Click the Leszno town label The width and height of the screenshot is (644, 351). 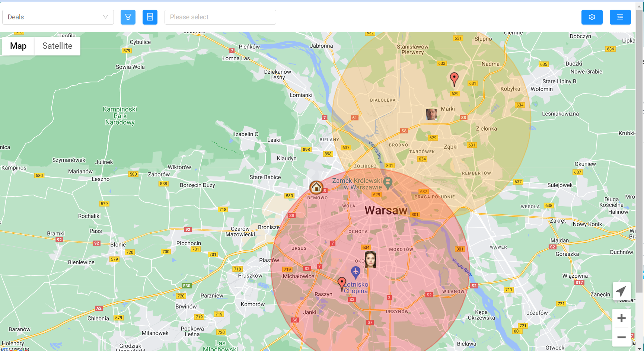101,179
